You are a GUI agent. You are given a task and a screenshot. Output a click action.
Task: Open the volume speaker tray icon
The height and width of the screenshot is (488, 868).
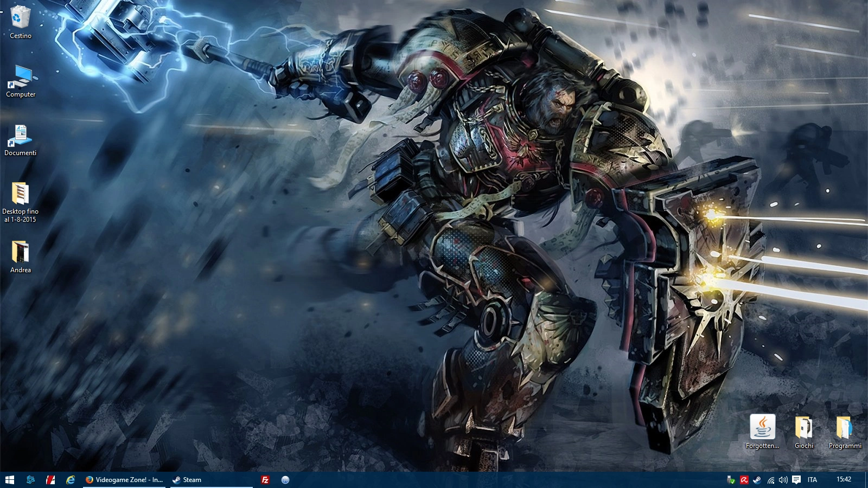(783, 480)
